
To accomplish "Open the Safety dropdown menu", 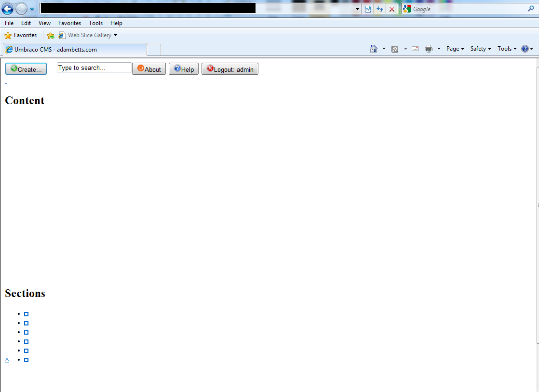I will click(481, 49).
